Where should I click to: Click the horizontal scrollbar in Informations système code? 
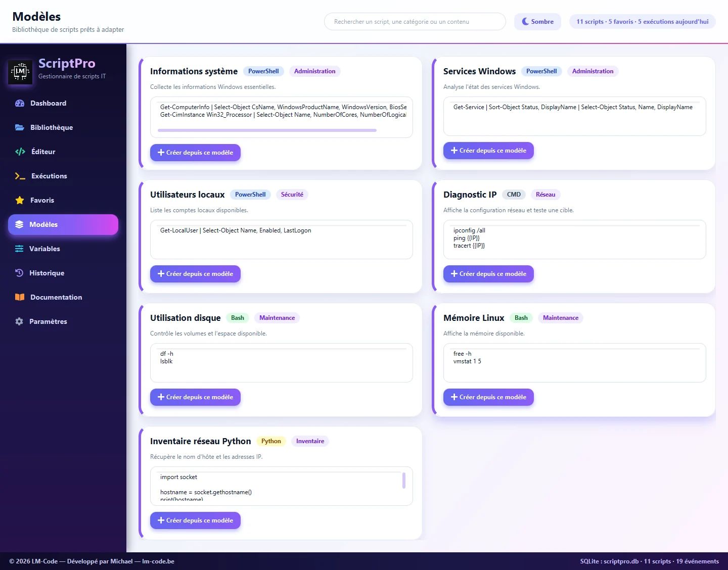[x=267, y=130]
